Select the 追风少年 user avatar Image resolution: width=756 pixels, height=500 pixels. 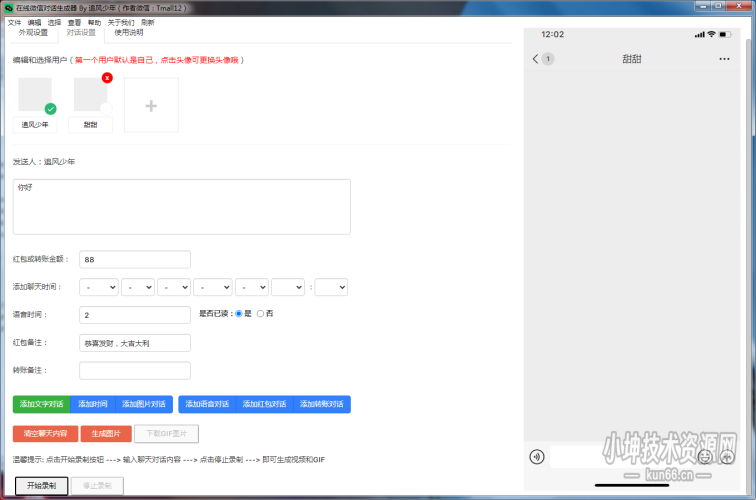pyautogui.click(x=35, y=96)
